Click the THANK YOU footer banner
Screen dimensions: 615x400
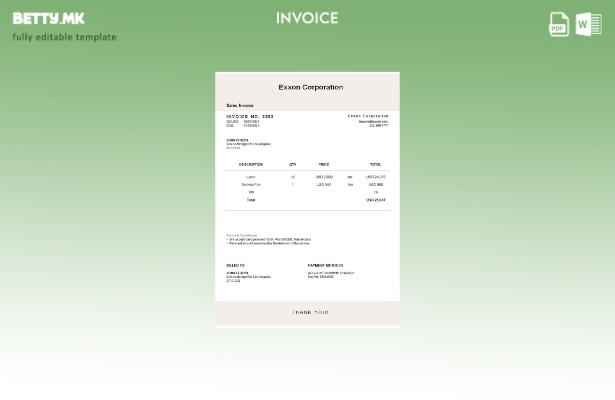pos(309,313)
